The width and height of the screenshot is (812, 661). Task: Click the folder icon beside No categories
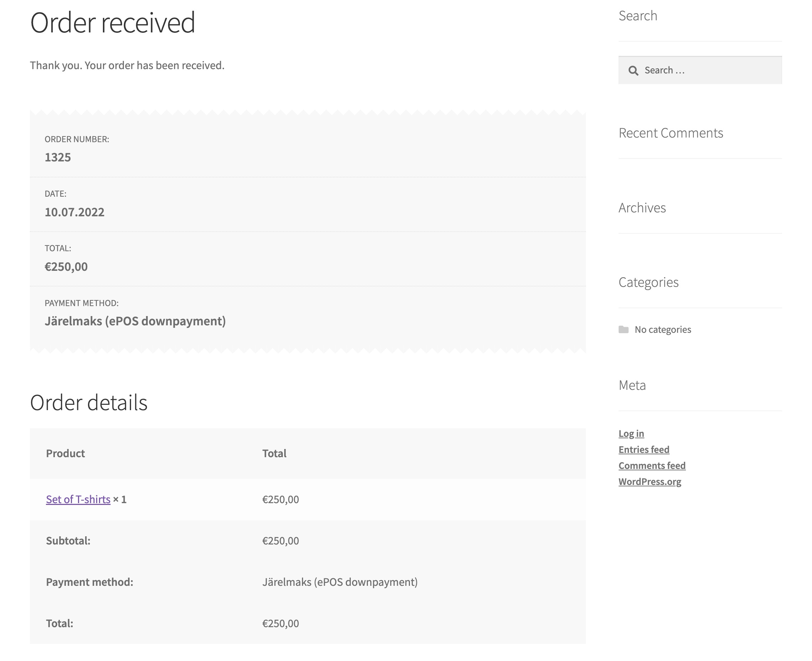coord(623,329)
